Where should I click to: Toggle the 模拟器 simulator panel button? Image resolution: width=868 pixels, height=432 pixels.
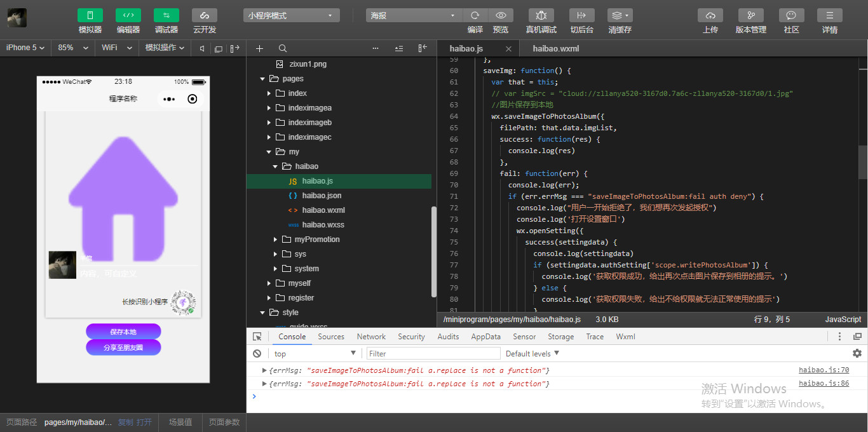90,15
